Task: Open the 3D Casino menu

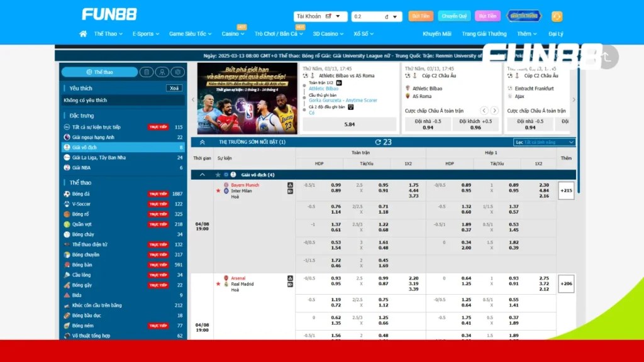Action: pyautogui.click(x=328, y=34)
